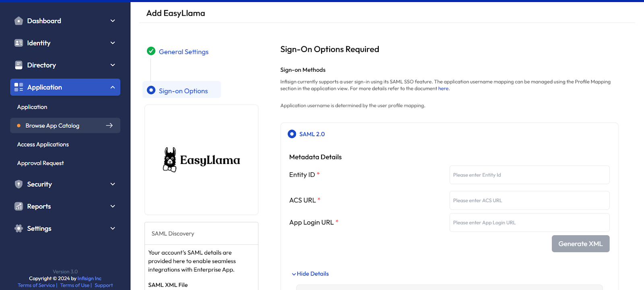Click the App Login URL input field
The height and width of the screenshot is (290, 644).
pyautogui.click(x=529, y=222)
